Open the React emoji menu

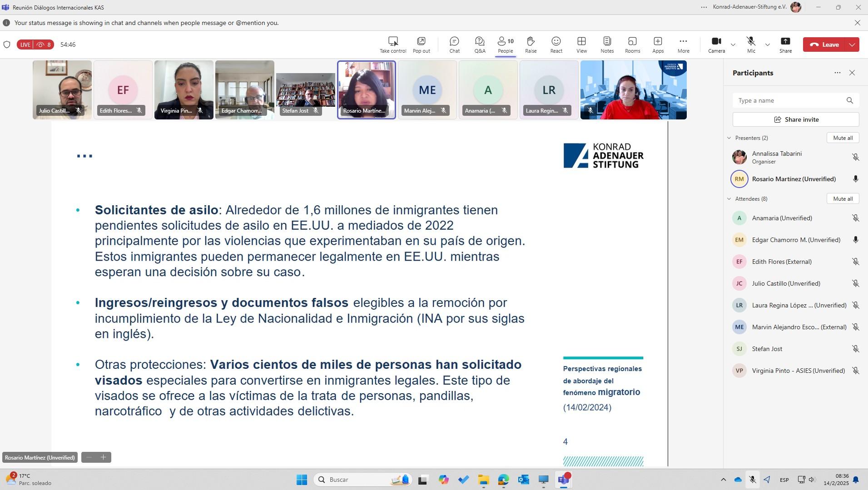tap(556, 45)
